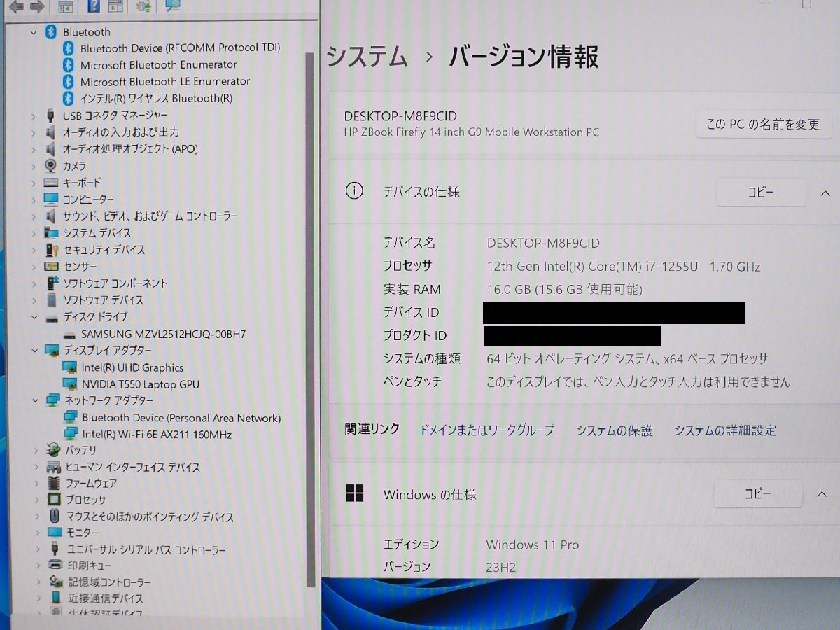Click the forward arrow in Device Manager toolbar
The image size is (840, 630).
click(38, 7)
